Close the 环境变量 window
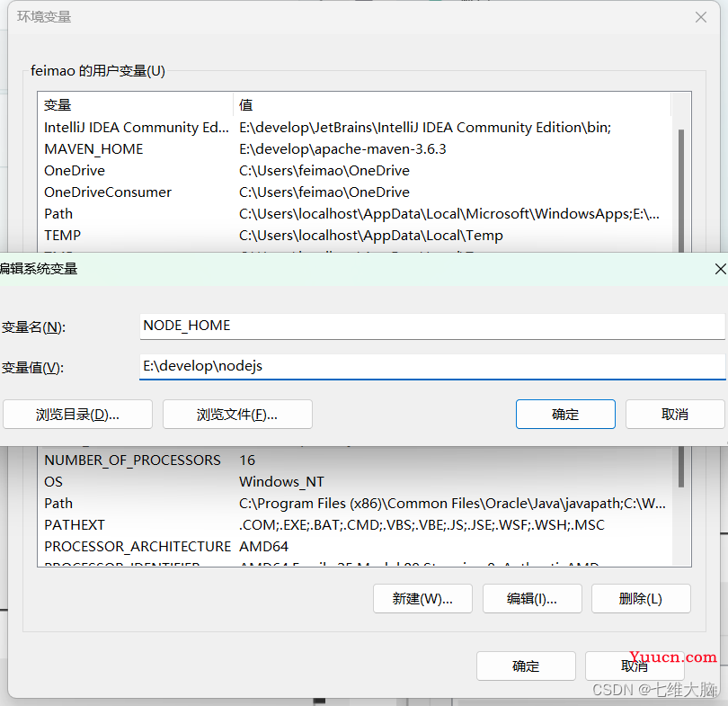The height and width of the screenshot is (706, 728). coord(701,17)
